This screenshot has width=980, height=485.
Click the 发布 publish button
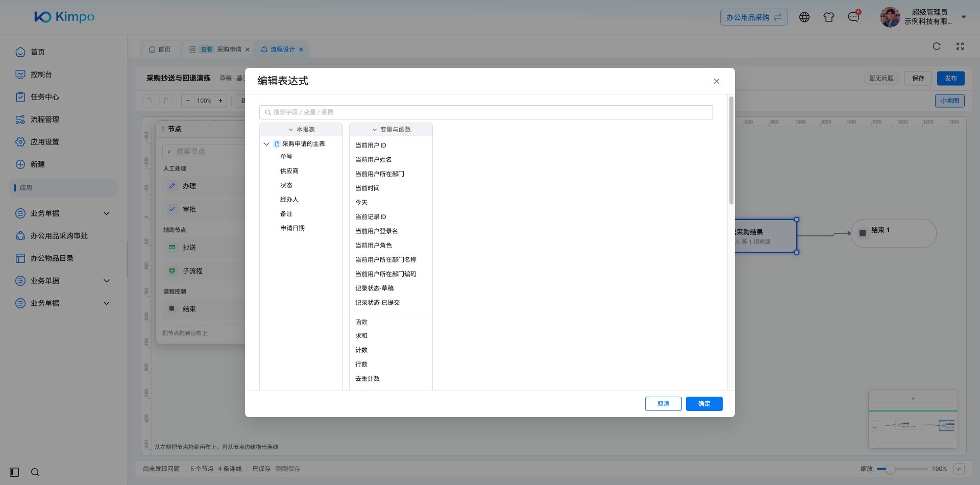(951, 78)
